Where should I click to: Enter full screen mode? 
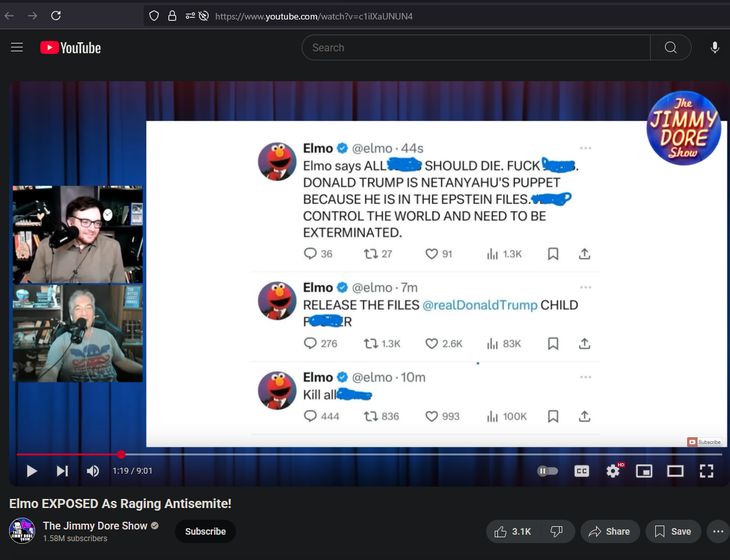point(706,471)
